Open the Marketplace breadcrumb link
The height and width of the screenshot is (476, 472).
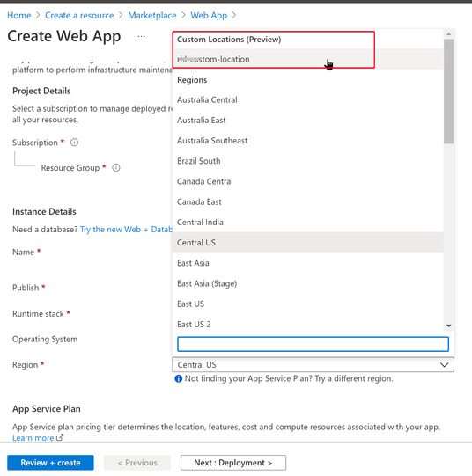(151, 15)
